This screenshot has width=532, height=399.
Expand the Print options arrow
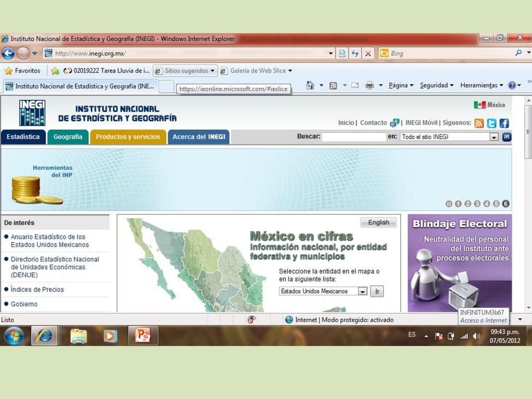pyautogui.click(x=381, y=86)
